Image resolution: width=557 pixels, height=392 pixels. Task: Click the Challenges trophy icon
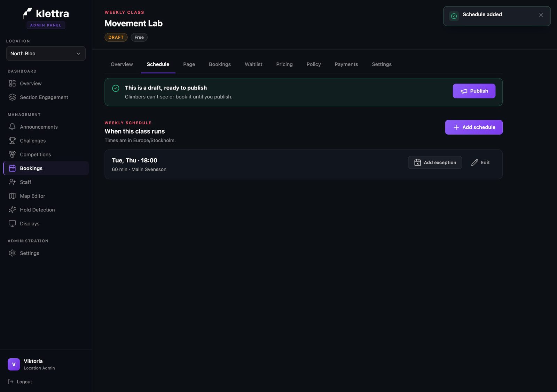pos(12,141)
